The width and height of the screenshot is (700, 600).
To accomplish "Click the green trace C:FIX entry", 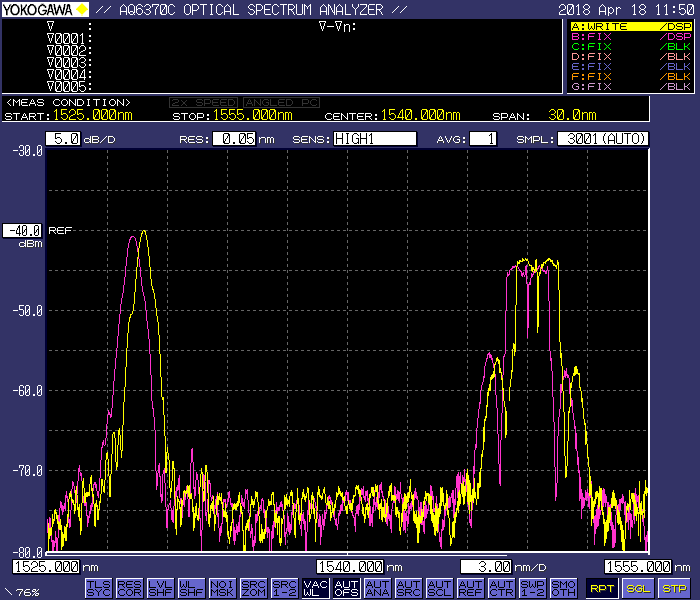I will click(630, 46).
